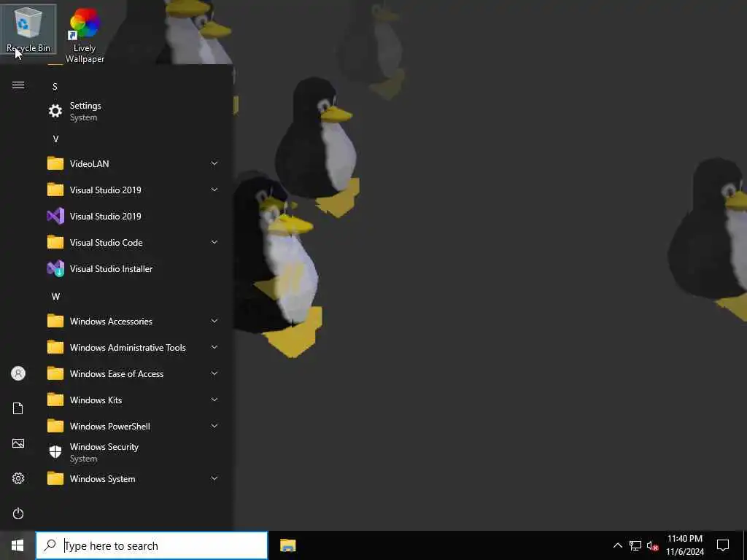This screenshot has width=747, height=560.
Task: Click the taskbar clock showing 11:40 PM
Action: coord(685,539)
